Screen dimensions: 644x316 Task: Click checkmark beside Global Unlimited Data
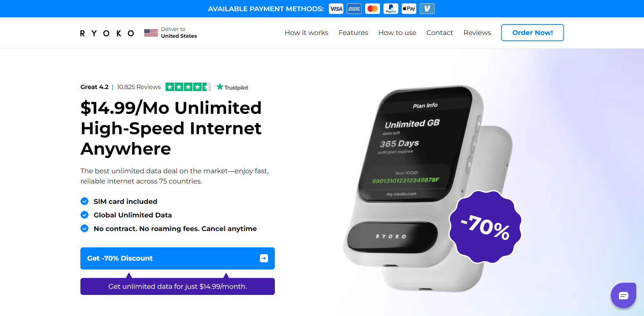pos(84,215)
